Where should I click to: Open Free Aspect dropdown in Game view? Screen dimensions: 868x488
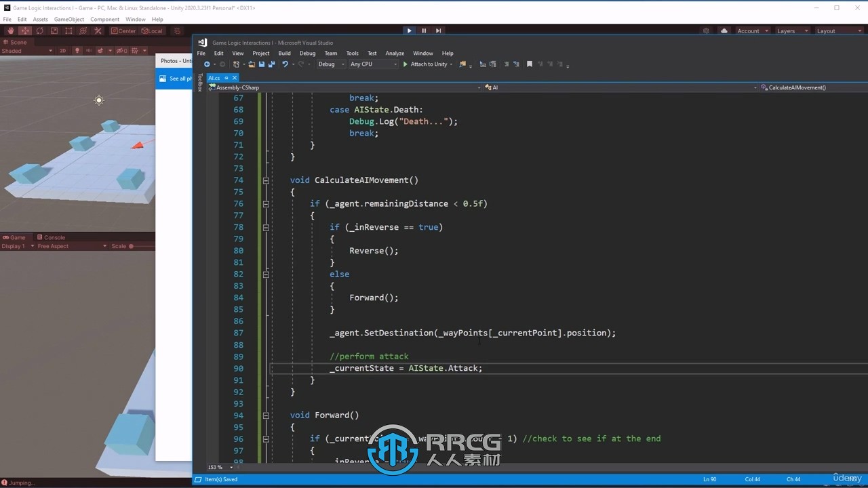click(x=72, y=246)
